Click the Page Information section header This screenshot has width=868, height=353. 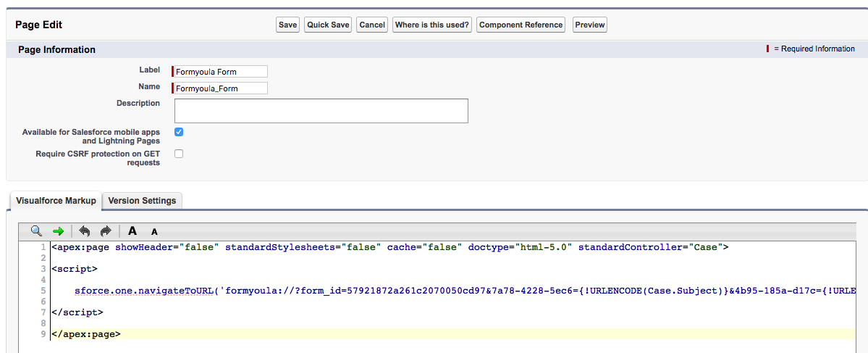pyautogui.click(x=56, y=49)
